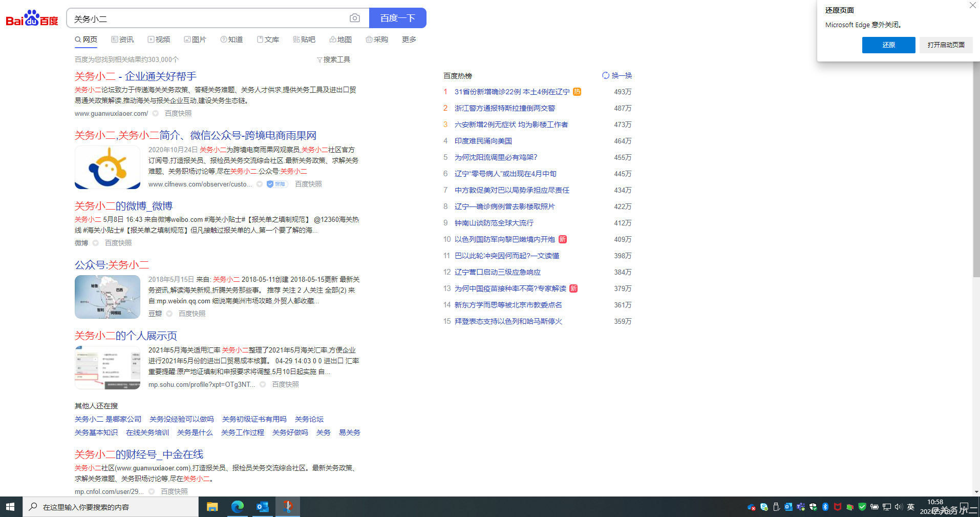Open hot topic 31省份新增确诊22例
This screenshot has height=517, width=980.
pos(512,92)
